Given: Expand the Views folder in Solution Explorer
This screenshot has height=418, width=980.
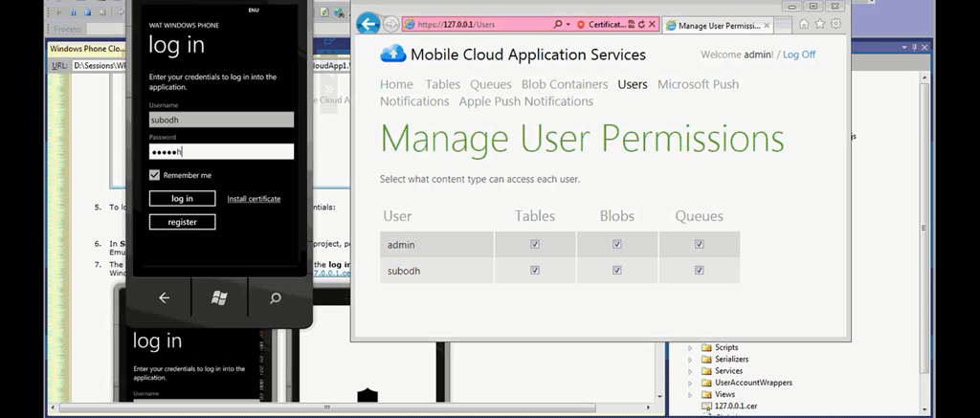Looking at the screenshot, I should coord(690,394).
